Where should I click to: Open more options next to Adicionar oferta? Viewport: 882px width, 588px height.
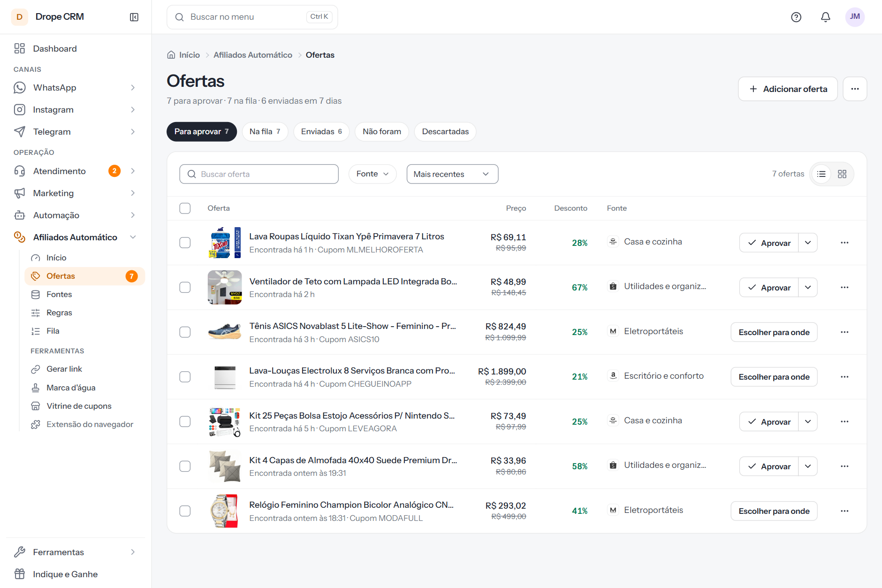coord(855,89)
